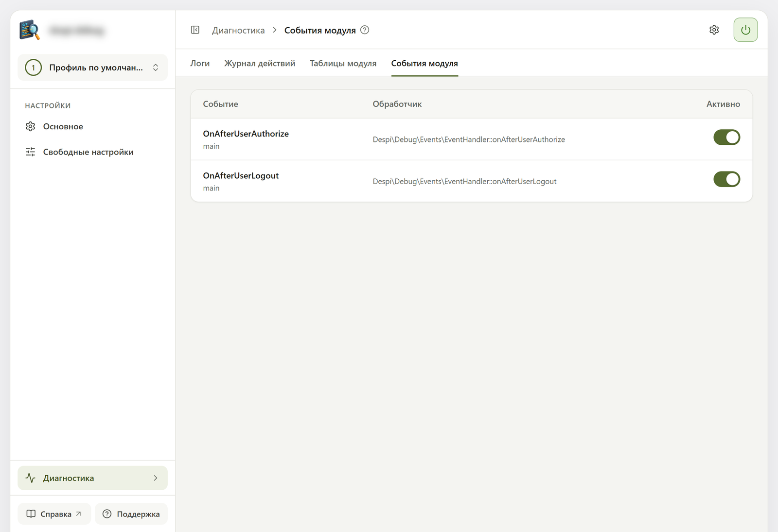Viewport: 778px width, 532px height.
Task: Disable OnAfterUserAuthorize event toggle
Action: (726, 137)
